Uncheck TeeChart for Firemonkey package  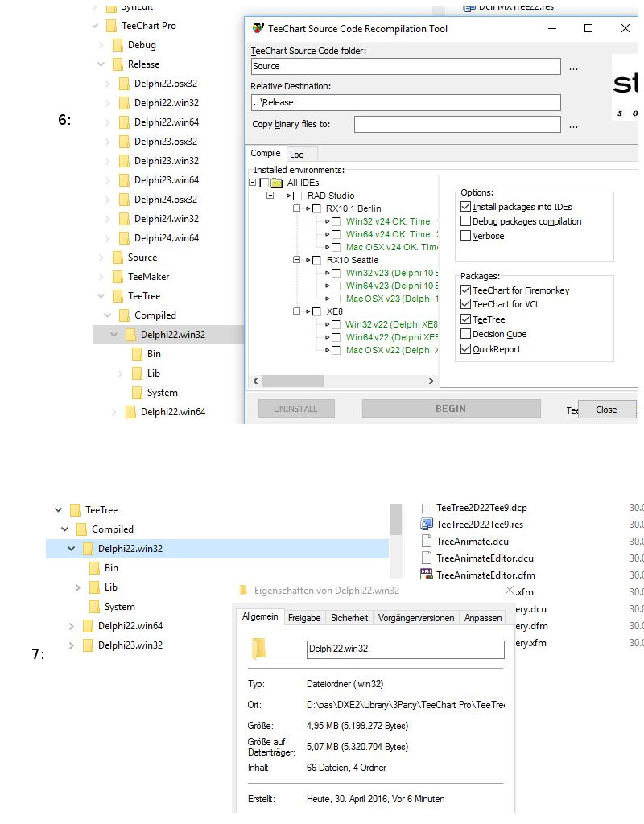pos(465,290)
